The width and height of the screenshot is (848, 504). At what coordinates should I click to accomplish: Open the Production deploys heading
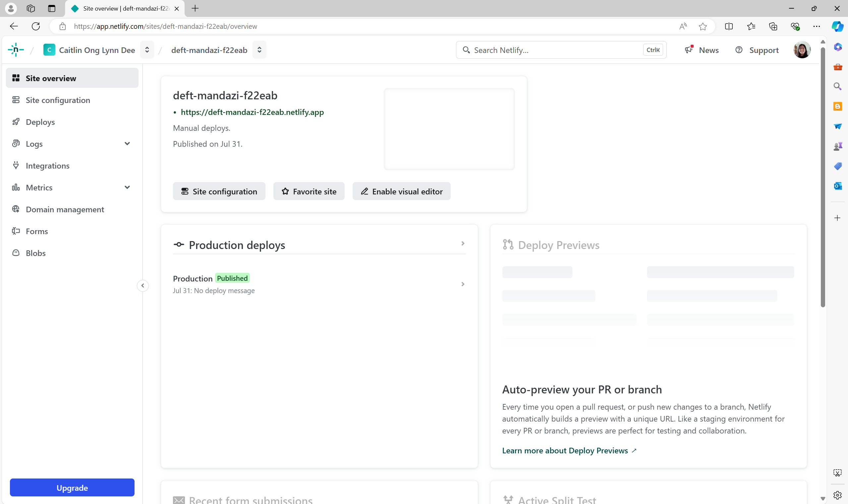[x=237, y=245]
